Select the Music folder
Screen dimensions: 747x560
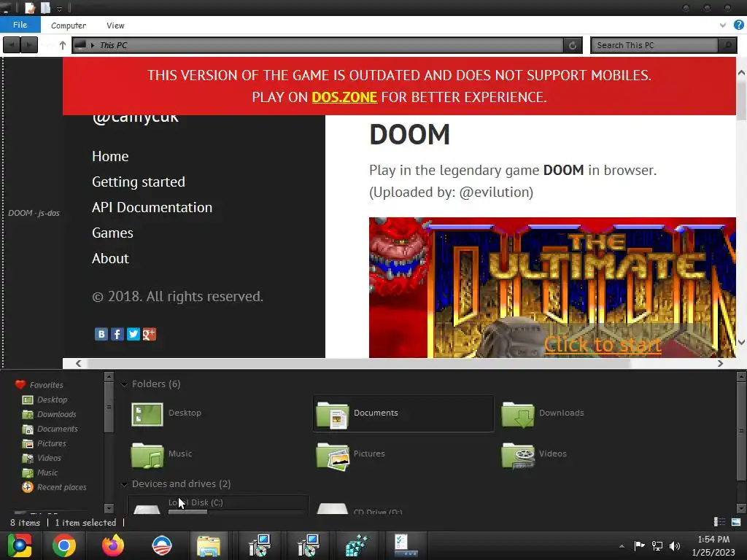click(x=161, y=454)
